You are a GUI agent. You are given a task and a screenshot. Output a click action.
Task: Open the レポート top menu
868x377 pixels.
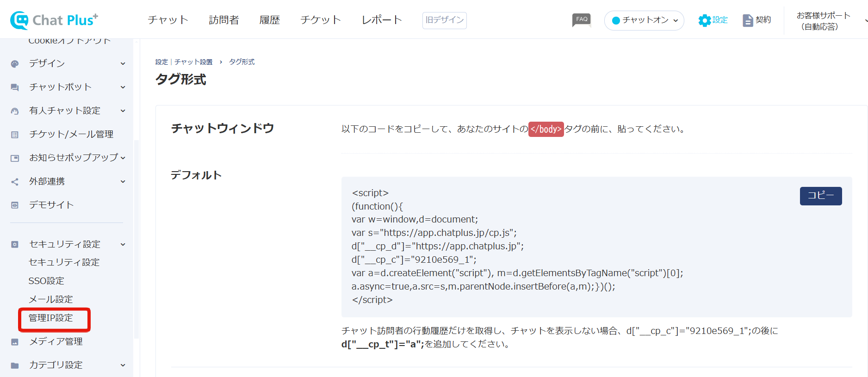point(382,20)
